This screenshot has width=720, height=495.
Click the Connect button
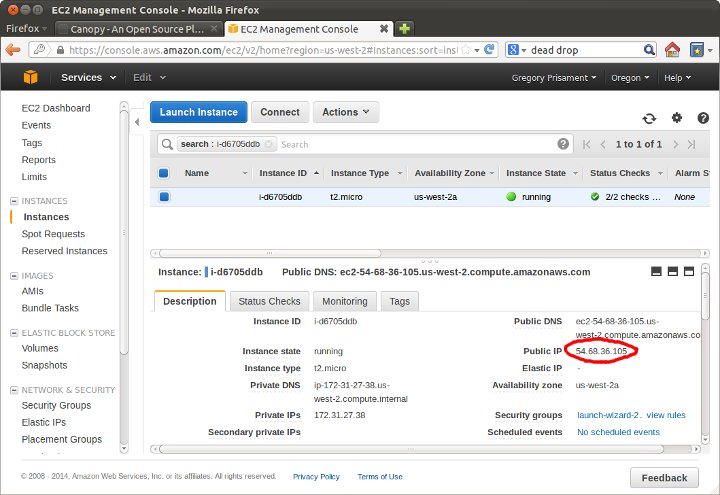tap(280, 112)
